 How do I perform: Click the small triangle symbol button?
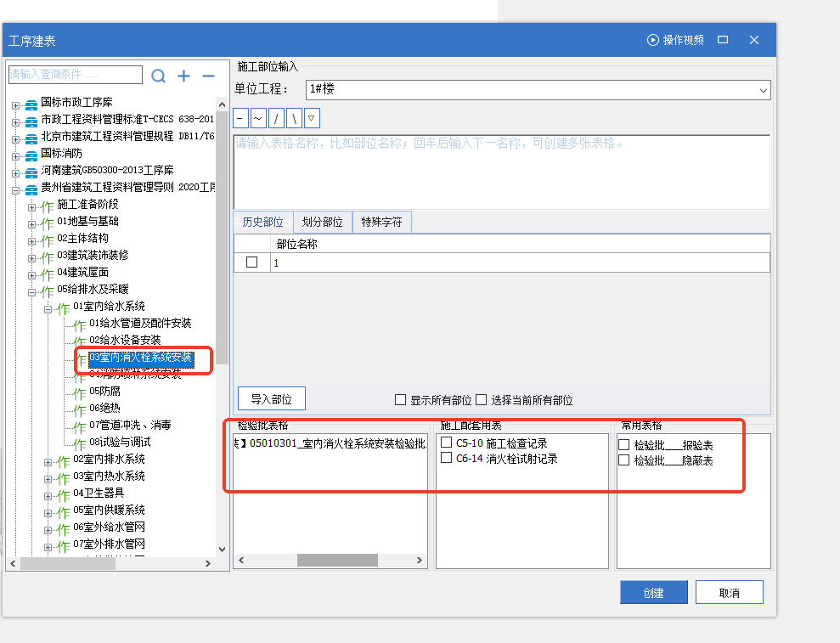click(312, 117)
